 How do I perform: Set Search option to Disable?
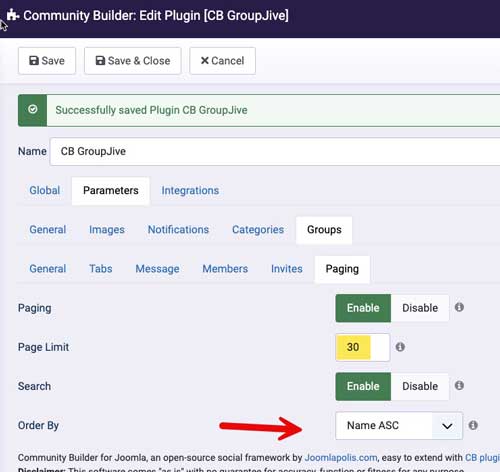click(420, 386)
